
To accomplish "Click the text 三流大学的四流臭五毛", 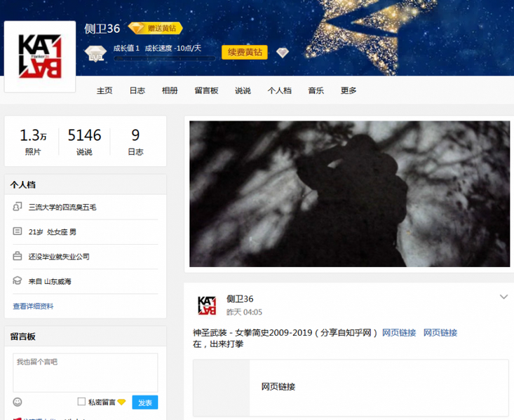I will (x=62, y=208).
